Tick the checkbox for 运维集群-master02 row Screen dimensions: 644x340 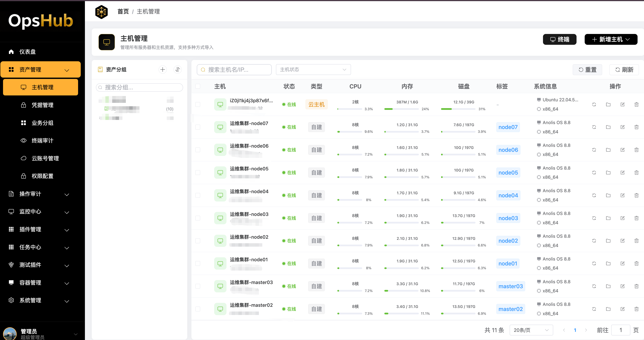click(198, 309)
